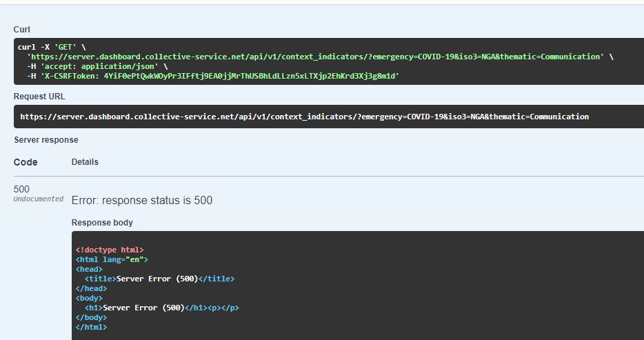Click the URL line inside the curl command

click(320, 57)
